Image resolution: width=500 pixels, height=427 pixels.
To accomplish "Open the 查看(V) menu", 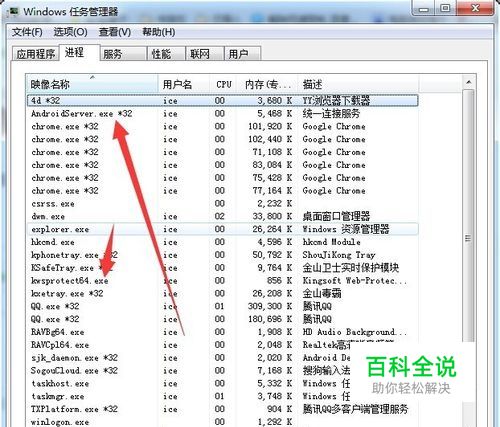I will (x=115, y=32).
